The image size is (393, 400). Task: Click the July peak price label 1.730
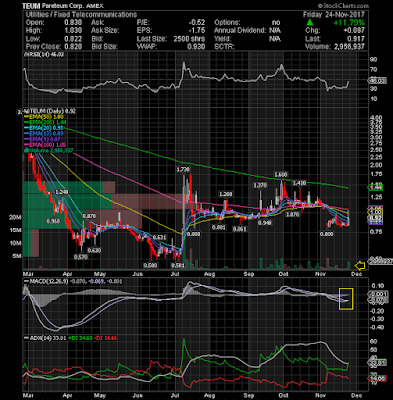[183, 170]
